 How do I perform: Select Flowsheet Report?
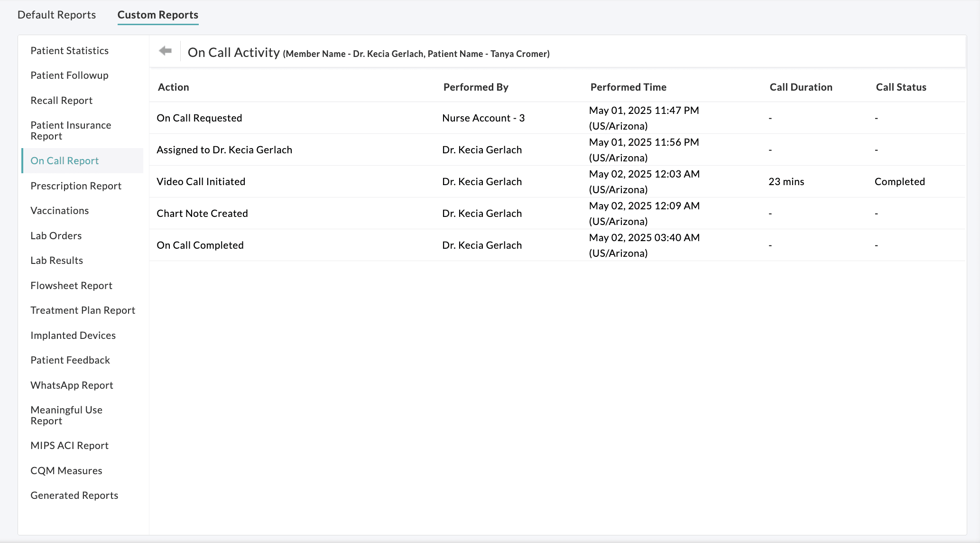click(71, 286)
